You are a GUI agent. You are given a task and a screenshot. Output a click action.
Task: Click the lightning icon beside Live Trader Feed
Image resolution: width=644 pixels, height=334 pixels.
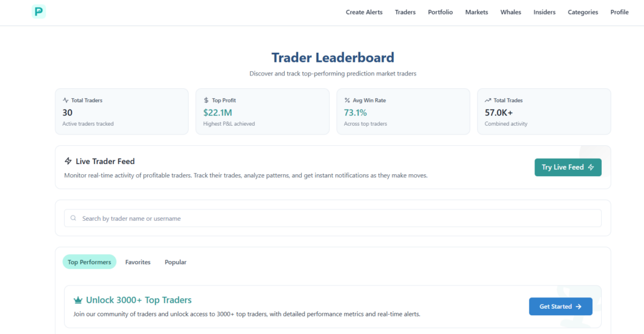point(68,161)
